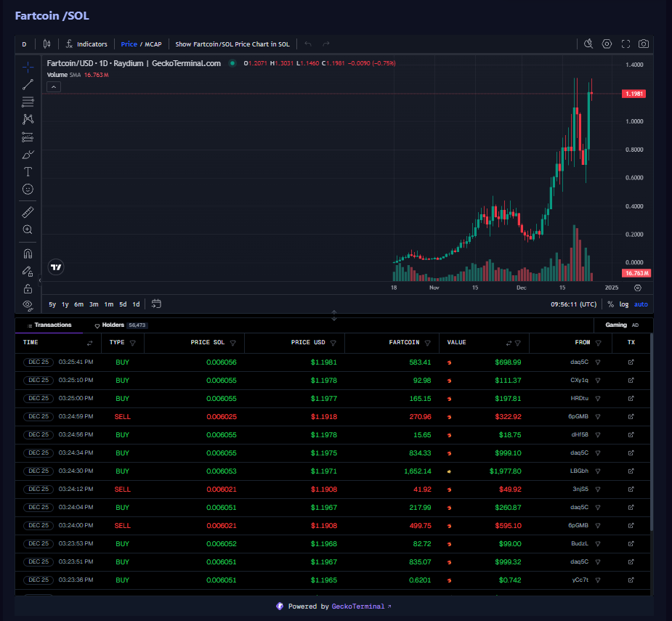Open the Indicators dialog

click(x=86, y=44)
